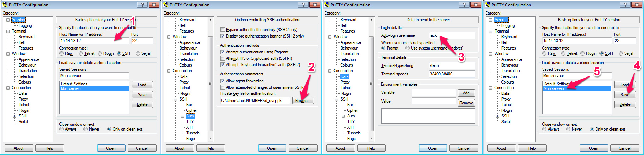Disable 'Allow agent forwarding' checkbox

point(223,81)
